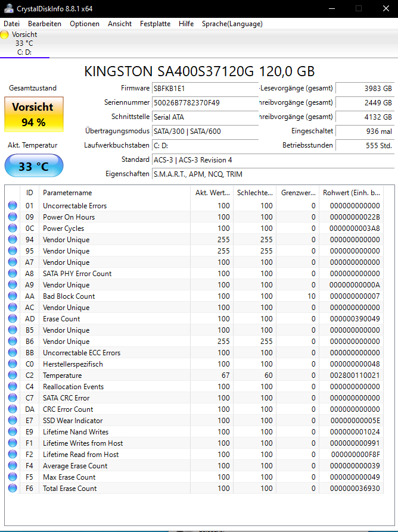Click the ID column header
The height and width of the screenshot is (532, 398).
[x=30, y=193]
